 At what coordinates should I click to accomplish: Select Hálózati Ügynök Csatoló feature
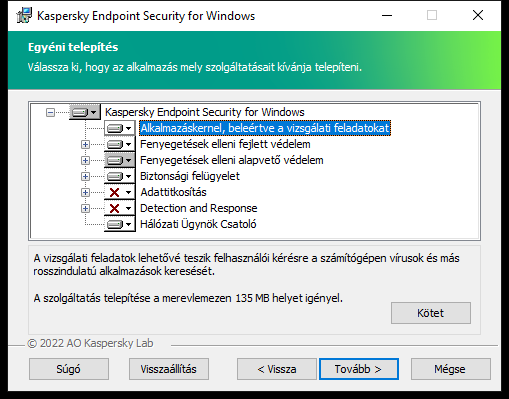coord(198,224)
